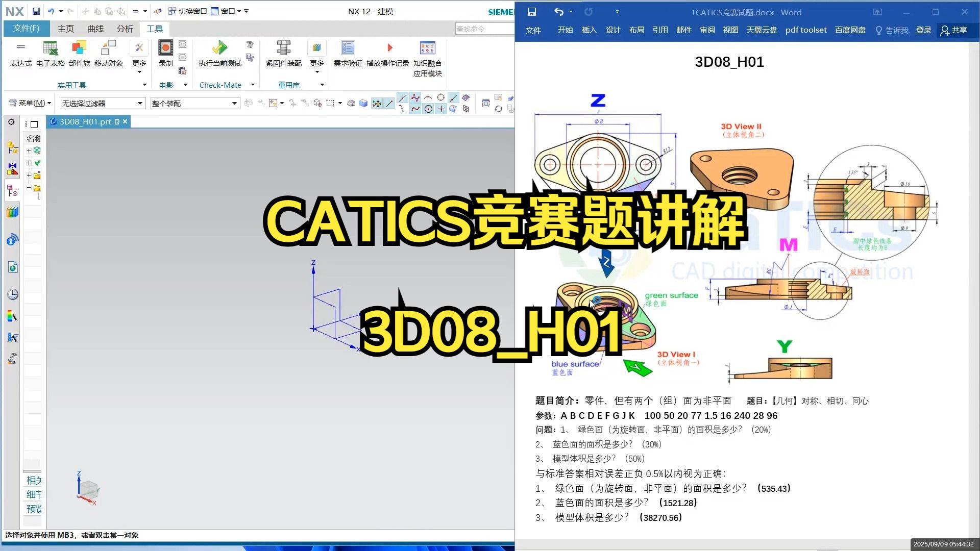Open the 菜单(M) menu dropdown
Image resolution: width=980 pixels, height=551 pixels.
pyautogui.click(x=30, y=103)
